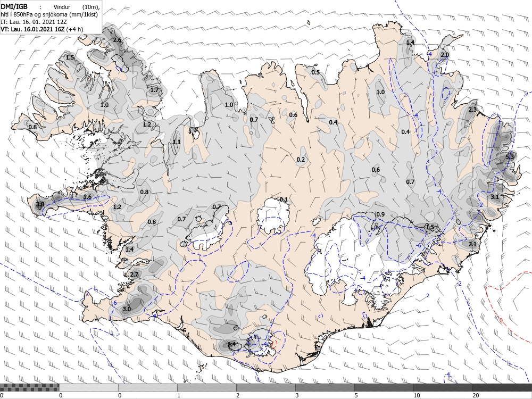Click the 0.5 snowfall value on the north coast

(x=315, y=72)
